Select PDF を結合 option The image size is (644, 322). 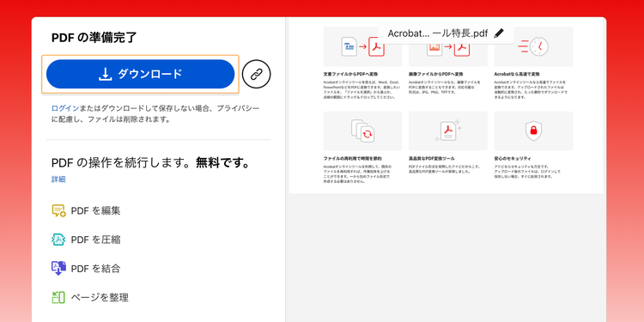[95, 269]
